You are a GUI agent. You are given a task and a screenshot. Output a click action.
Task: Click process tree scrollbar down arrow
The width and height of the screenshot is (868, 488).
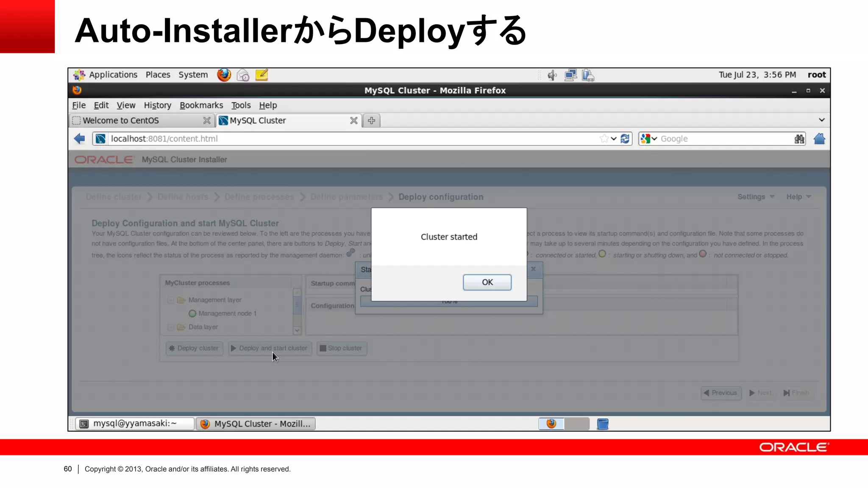coord(297,330)
